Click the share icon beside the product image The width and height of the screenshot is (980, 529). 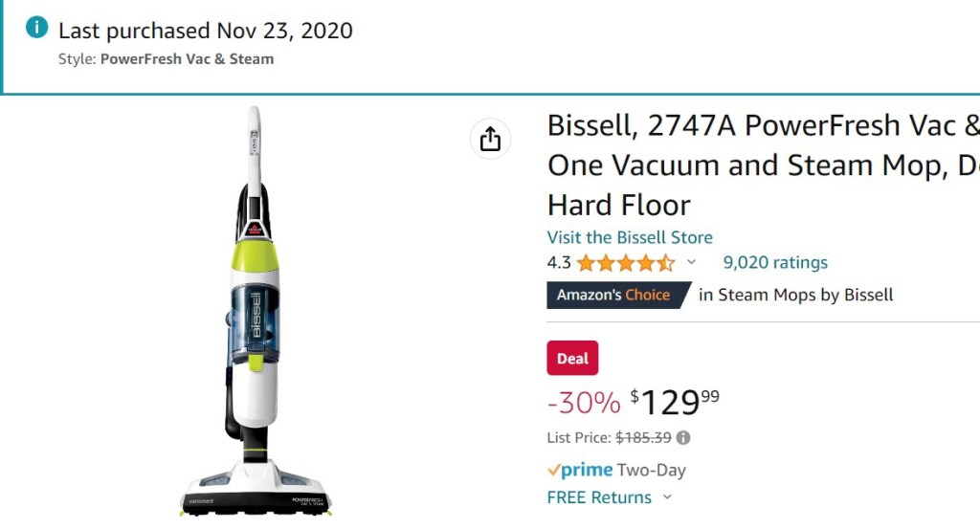[x=490, y=140]
